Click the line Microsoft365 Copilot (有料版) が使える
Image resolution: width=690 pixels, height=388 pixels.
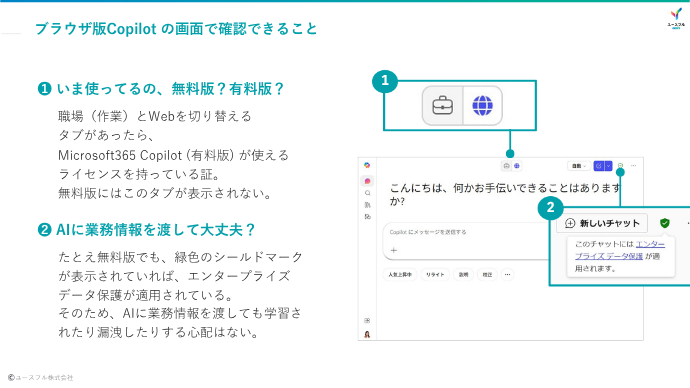(173, 155)
